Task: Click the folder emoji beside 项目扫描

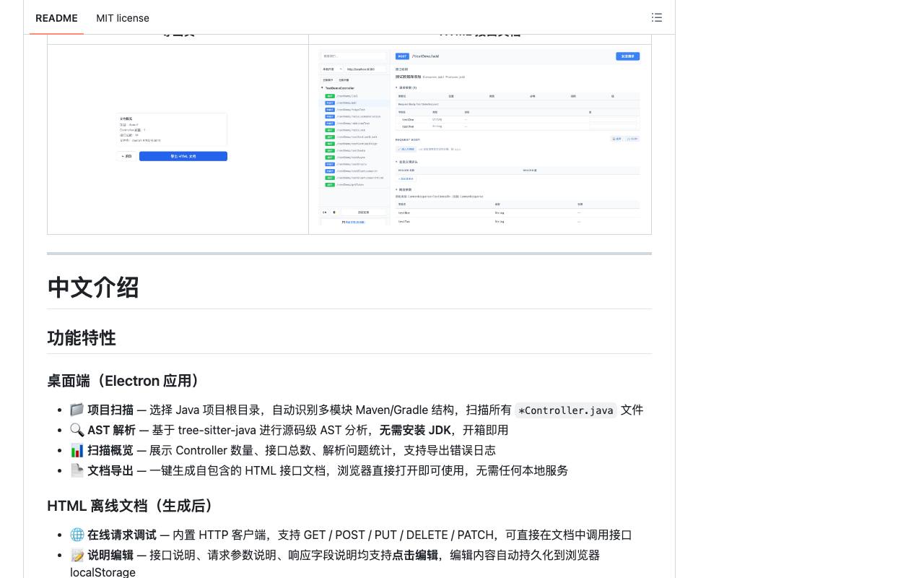Action: tap(77, 410)
